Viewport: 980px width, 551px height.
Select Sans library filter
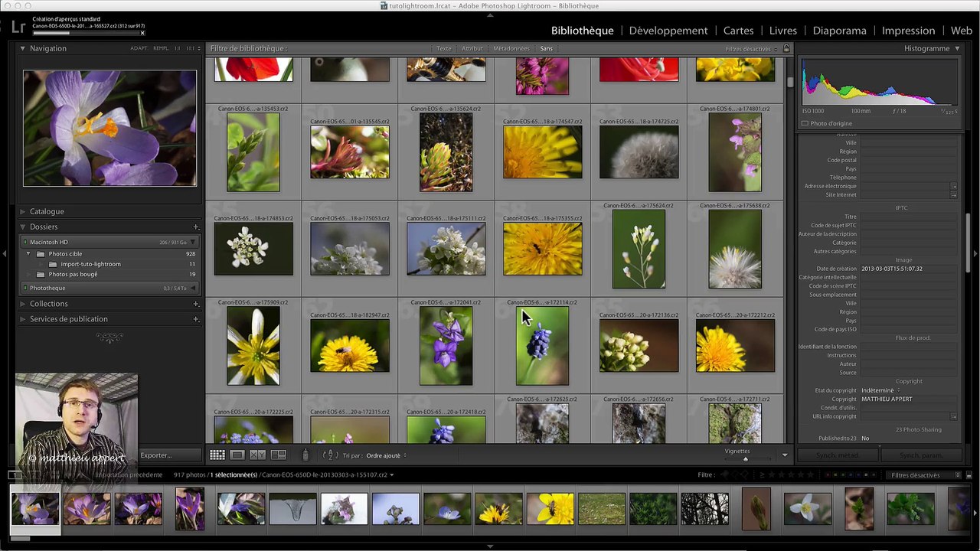[546, 49]
